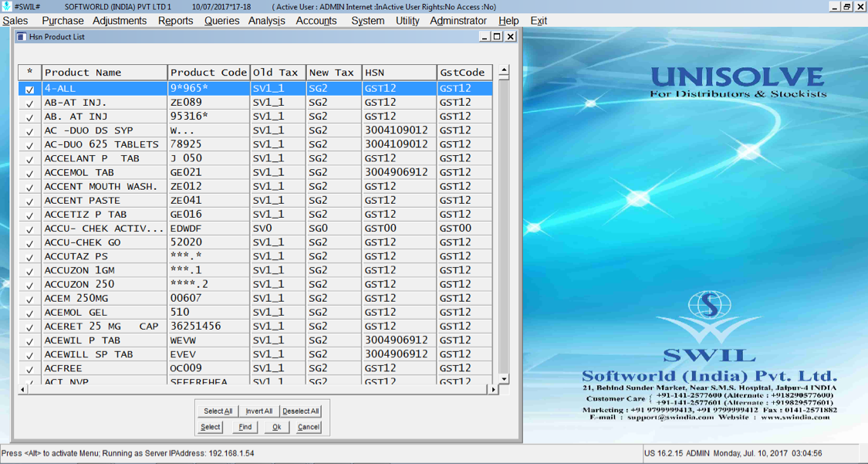Click the asterisk selection column header

click(x=30, y=73)
